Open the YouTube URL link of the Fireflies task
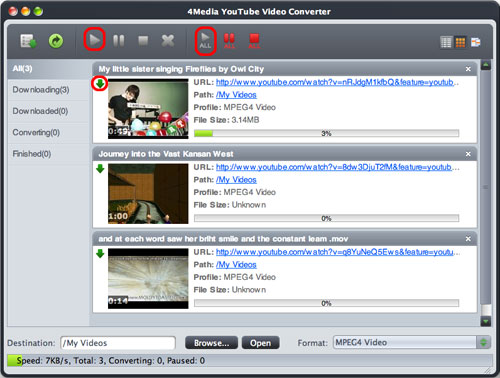The height and width of the screenshot is (378, 500). tap(337, 82)
